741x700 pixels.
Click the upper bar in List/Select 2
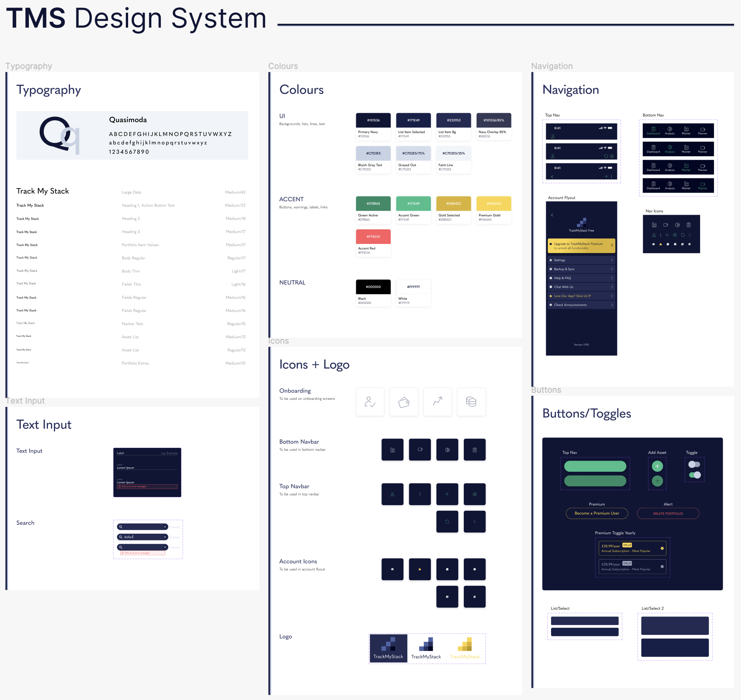click(675, 626)
